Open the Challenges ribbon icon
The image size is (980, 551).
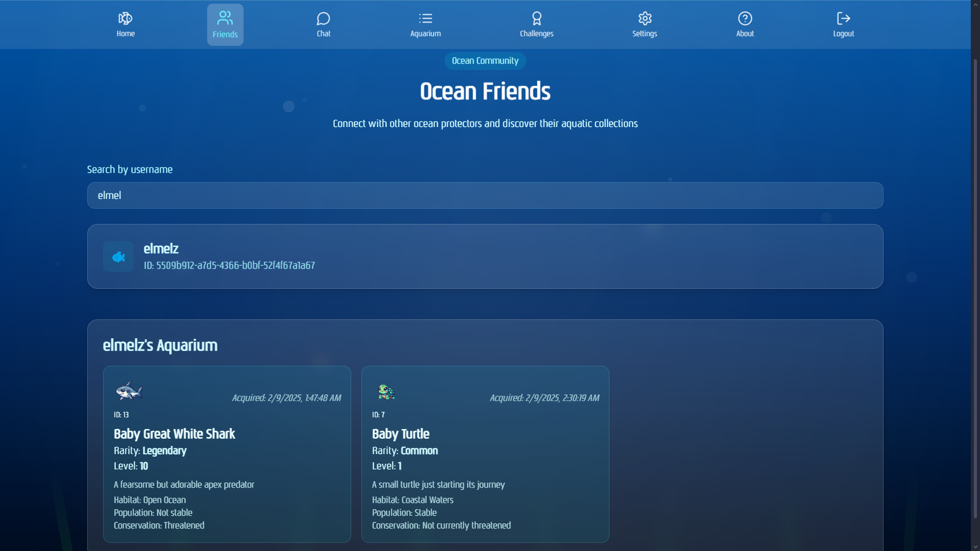536,19
